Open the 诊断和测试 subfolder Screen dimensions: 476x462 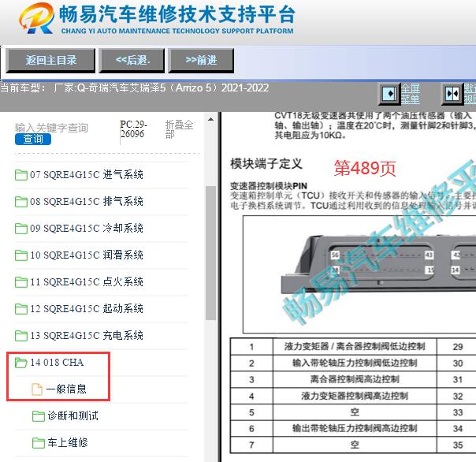(x=73, y=415)
